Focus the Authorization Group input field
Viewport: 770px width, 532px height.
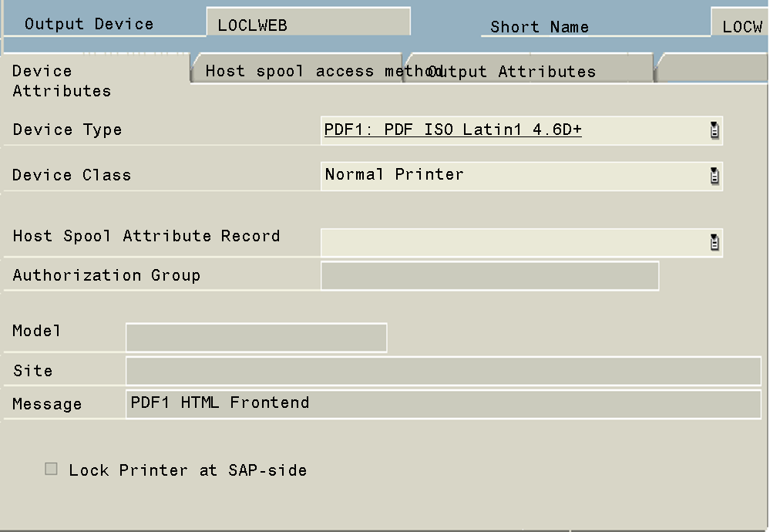click(489, 275)
